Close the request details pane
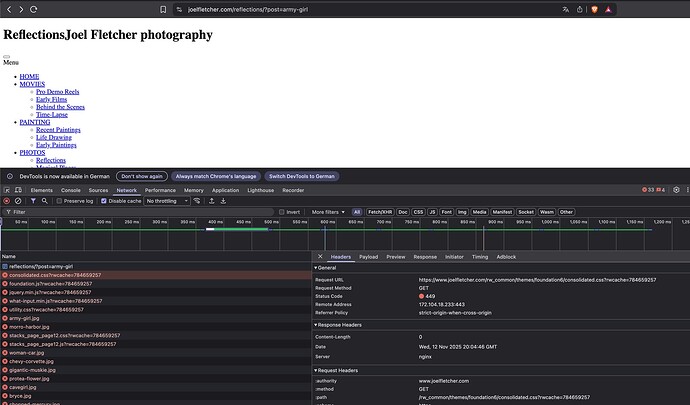Image resolution: width=690 pixels, height=405 pixels. (319, 256)
